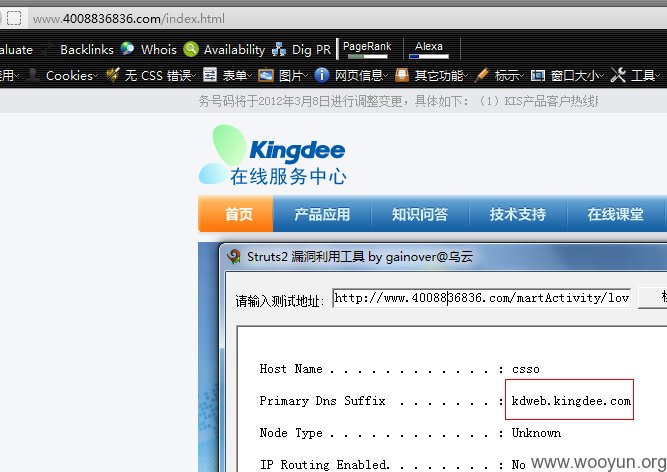Image resolution: width=667 pixels, height=472 pixels.
Task: Click the browser address bar URL
Action: click(x=128, y=19)
